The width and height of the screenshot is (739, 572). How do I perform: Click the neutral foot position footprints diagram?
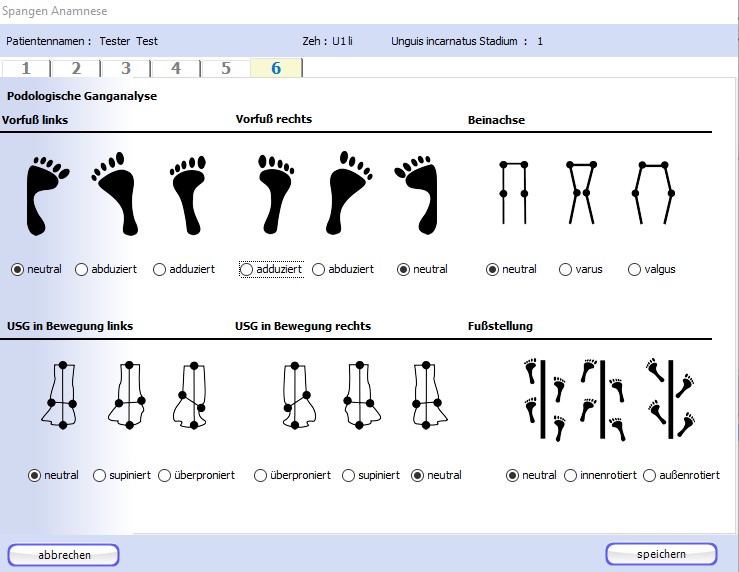pos(545,400)
